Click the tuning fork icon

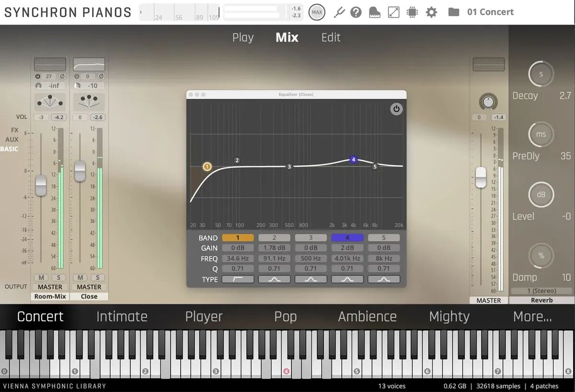[339, 12]
